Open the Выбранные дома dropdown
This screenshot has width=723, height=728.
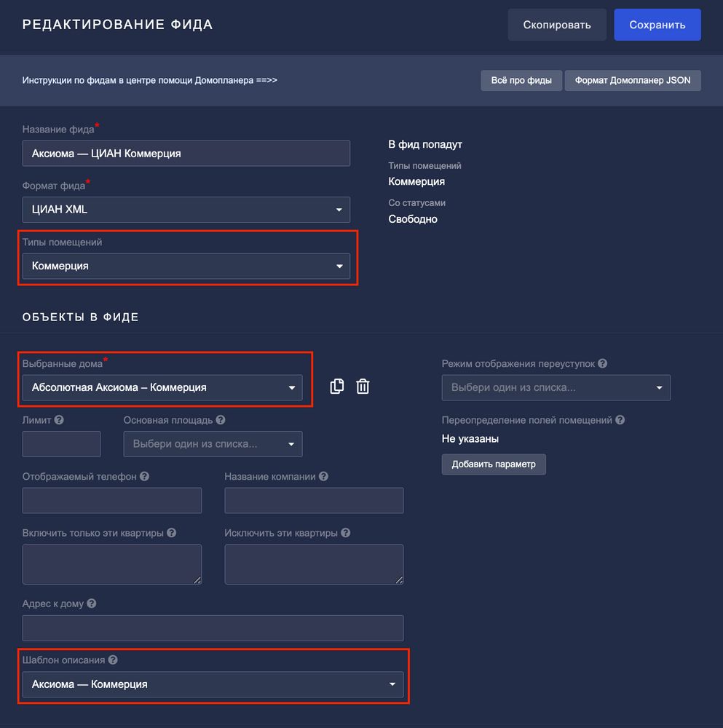coord(162,388)
